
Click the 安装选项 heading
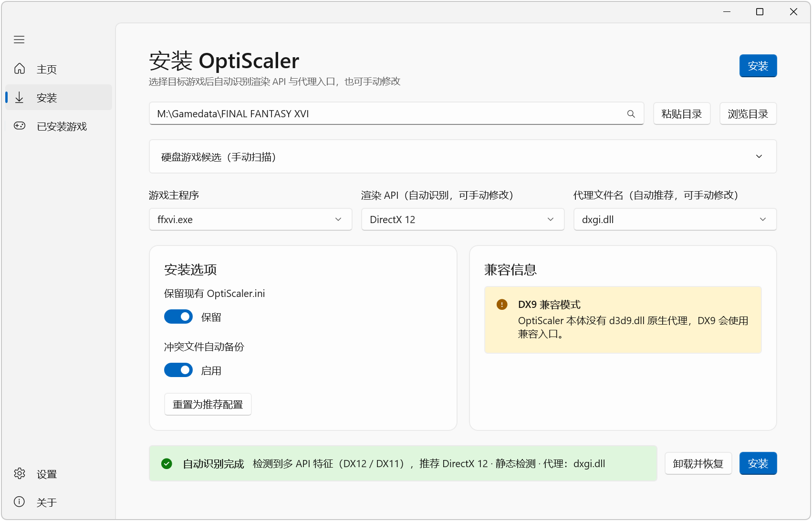[190, 270]
